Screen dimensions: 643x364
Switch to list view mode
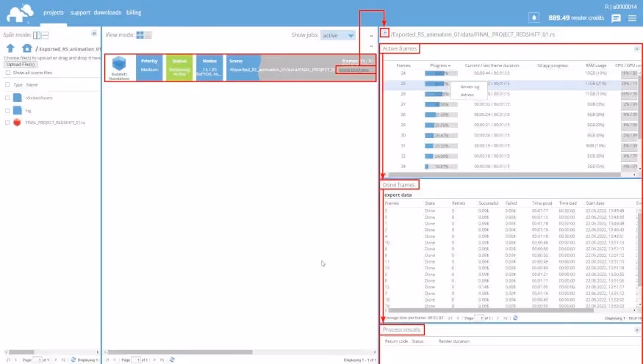(148, 35)
